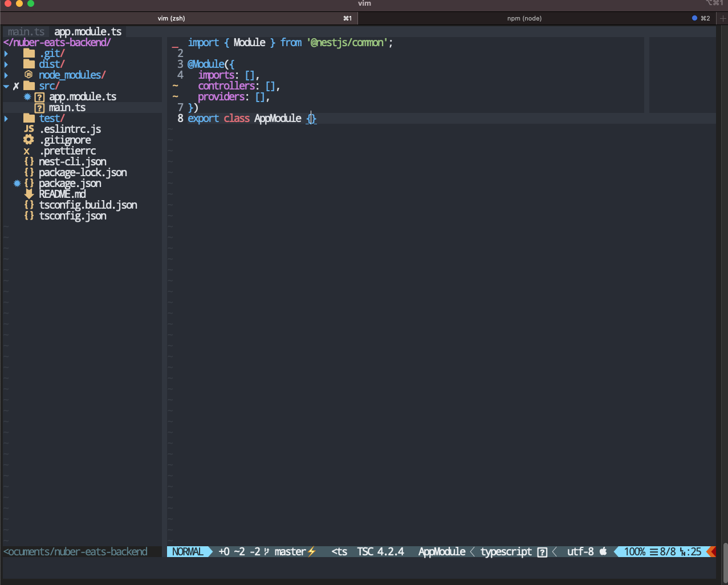Open .prettierrc in the file tree
The height and width of the screenshot is (585, 728).
coord(67,151)
